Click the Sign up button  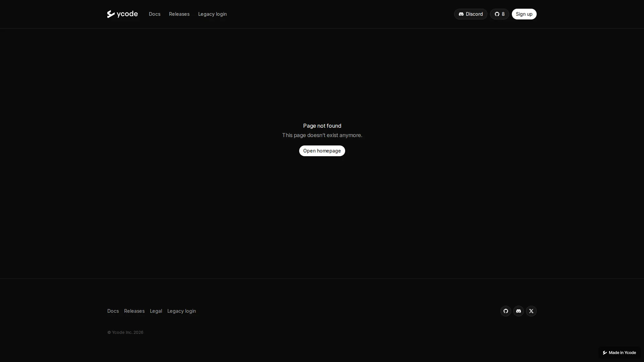point(524,14)
